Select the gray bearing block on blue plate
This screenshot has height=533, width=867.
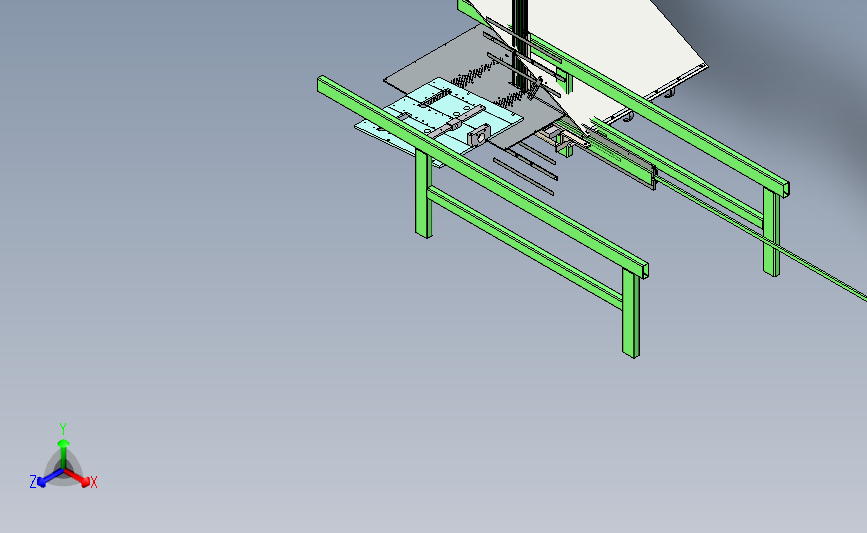point(479,135)
